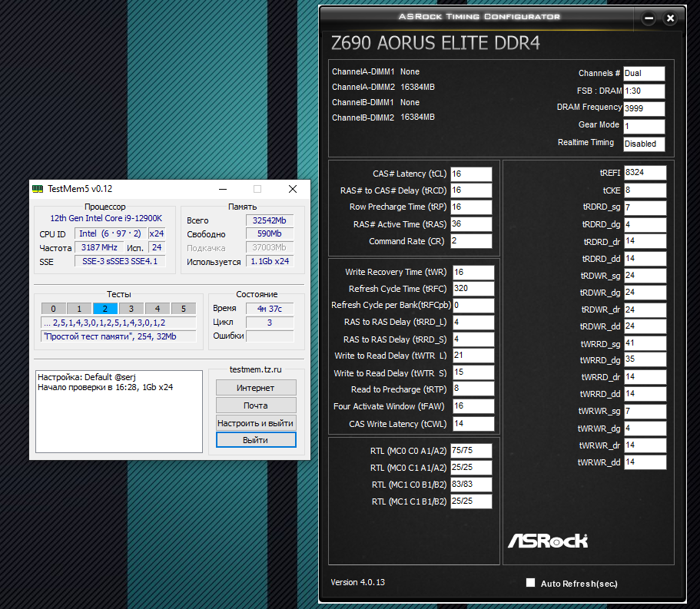Click the test log text area in TestMem5
The height and width of the screenshot is (609, 700).
pyautogui.click(x=119, y=412)
